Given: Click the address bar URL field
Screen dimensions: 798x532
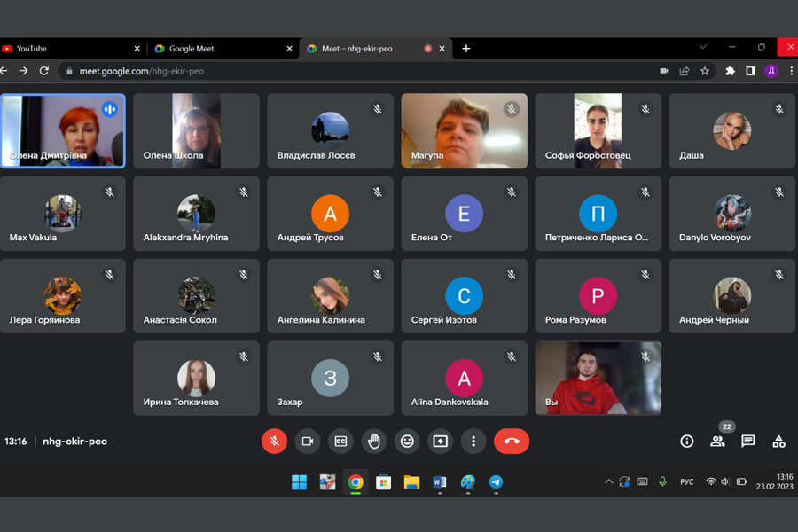Looking at the screenshot, I should (387, 71).
